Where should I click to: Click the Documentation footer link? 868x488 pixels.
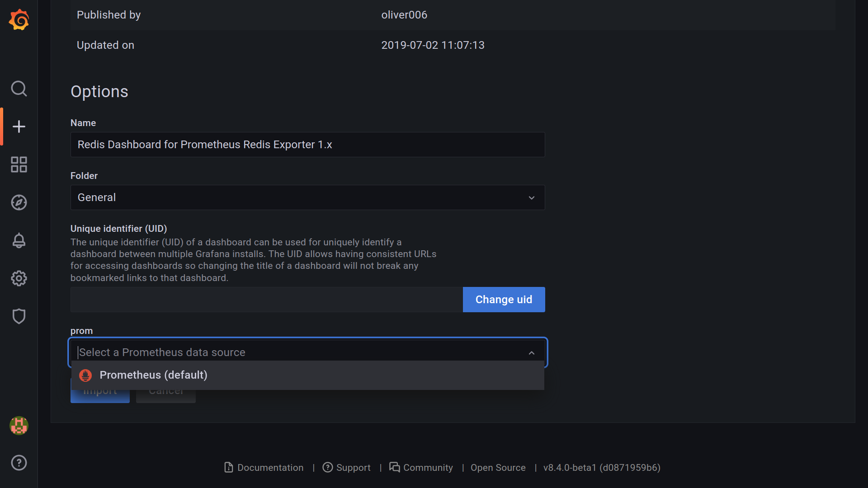263,467
